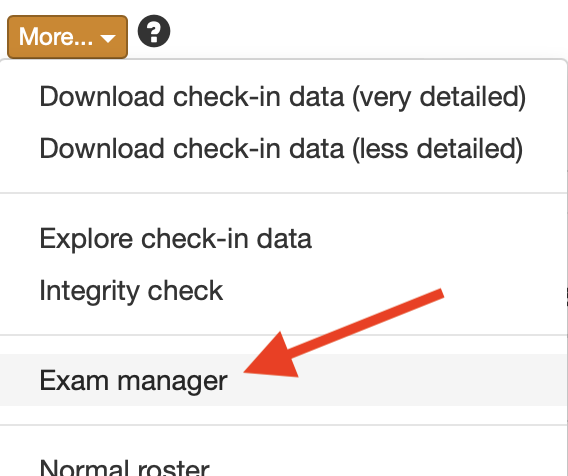Screen dimensions: 568x476
Task: Toggle the More... menu closed
Action: click(x=67, y=37)
